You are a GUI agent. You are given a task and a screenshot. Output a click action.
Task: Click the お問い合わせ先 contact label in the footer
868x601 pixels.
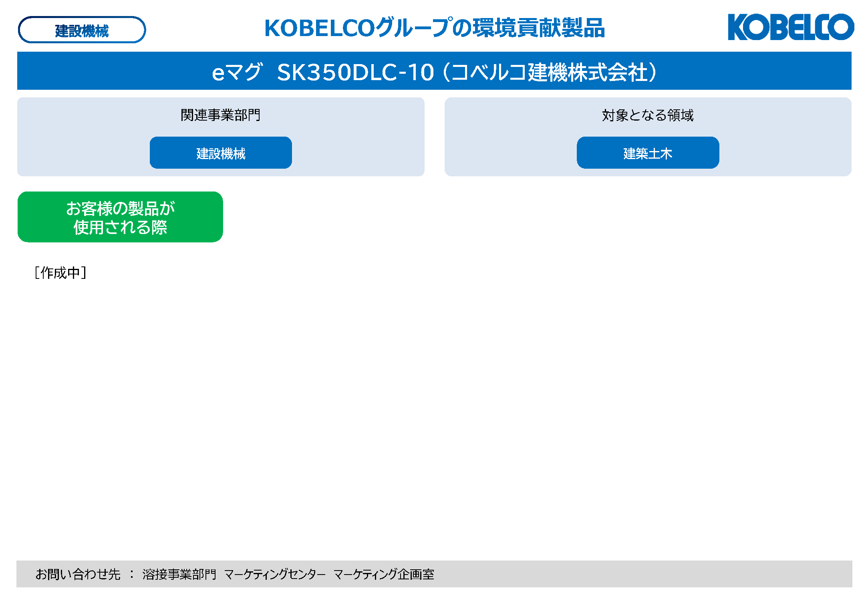pos(78,574)
